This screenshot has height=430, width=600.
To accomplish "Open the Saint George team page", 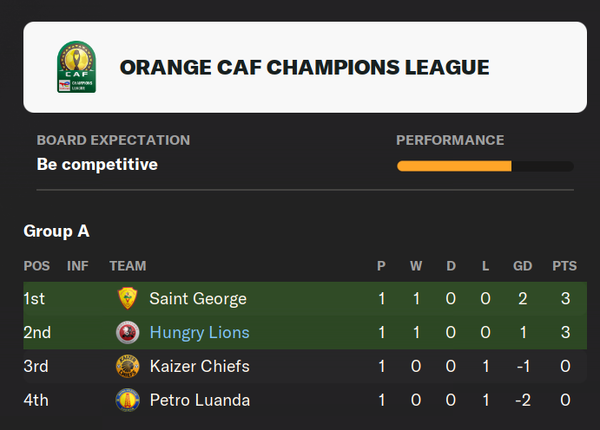I will pyautogui.click(x=198, y=299).
